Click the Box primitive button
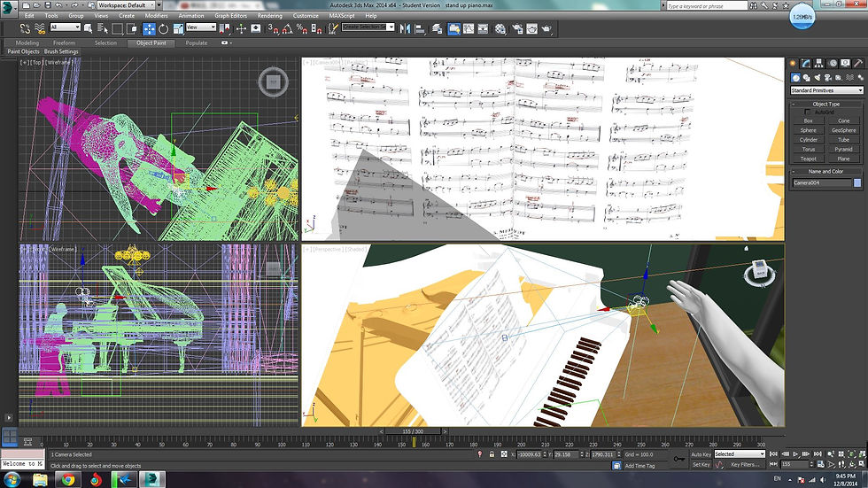The width and height of the screenshot is (868, 488). coord(808,120)
